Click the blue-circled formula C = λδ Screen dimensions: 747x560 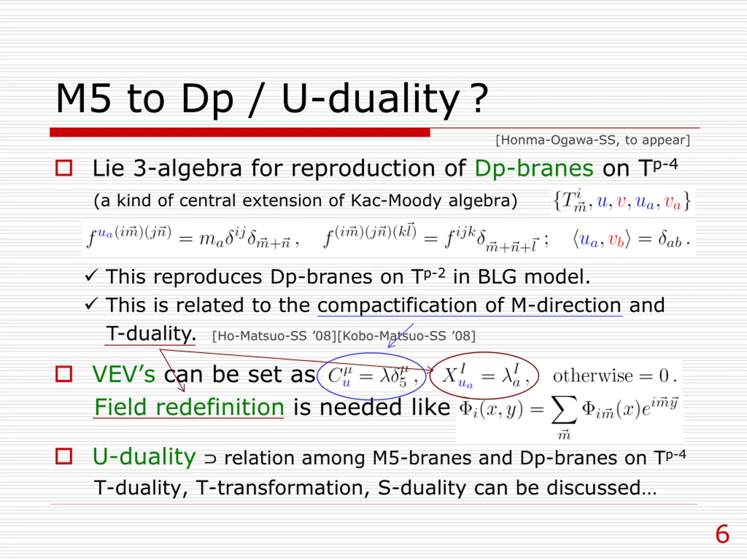pyautogui.click(x=371, y=376)
